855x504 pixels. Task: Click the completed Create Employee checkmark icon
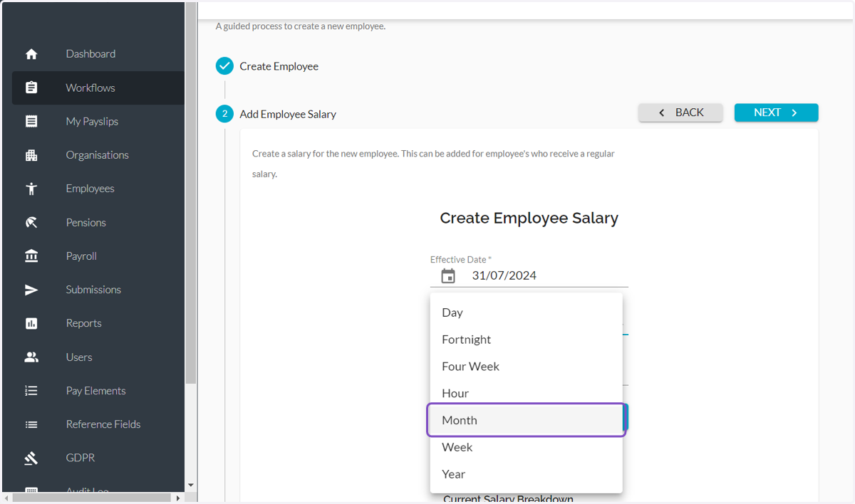224,66
